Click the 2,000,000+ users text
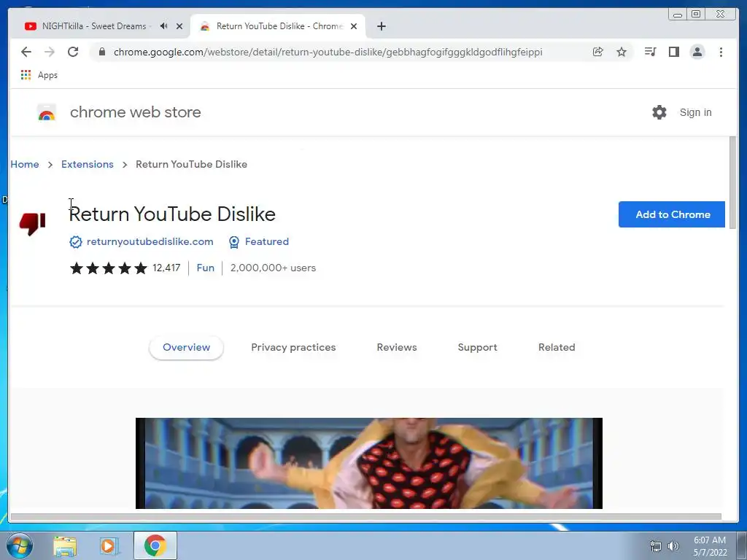The image size is (747, 560). tap(273, 268)
